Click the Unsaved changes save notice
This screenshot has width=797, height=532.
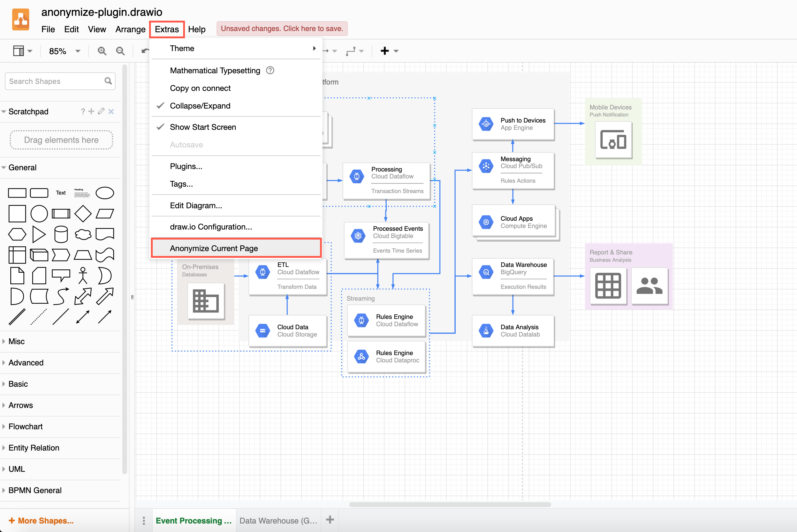tap(282, 29)
